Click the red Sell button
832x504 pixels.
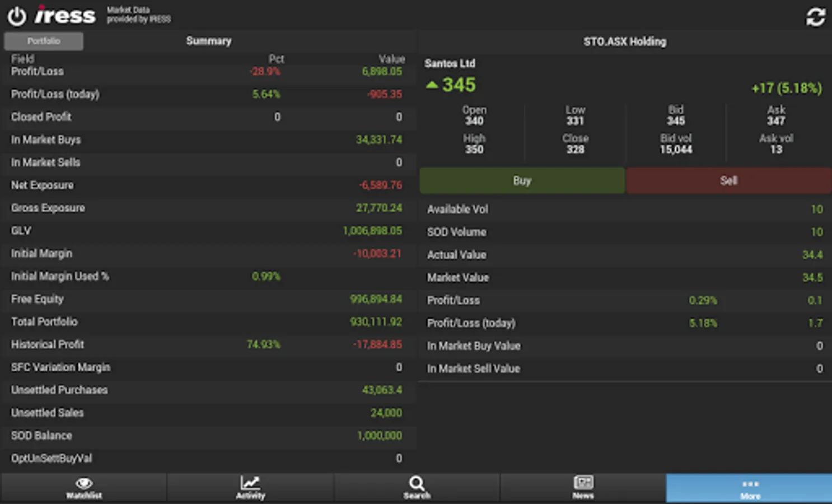click(728, 180)
